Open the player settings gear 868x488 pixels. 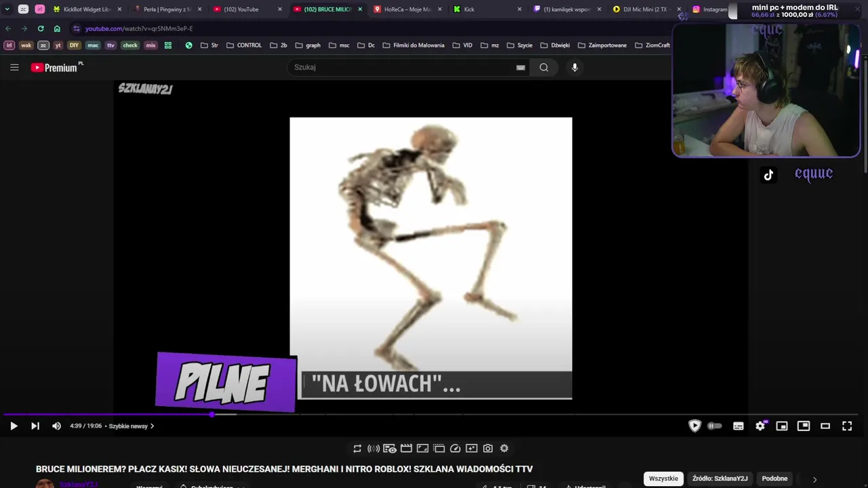(760, 426)
